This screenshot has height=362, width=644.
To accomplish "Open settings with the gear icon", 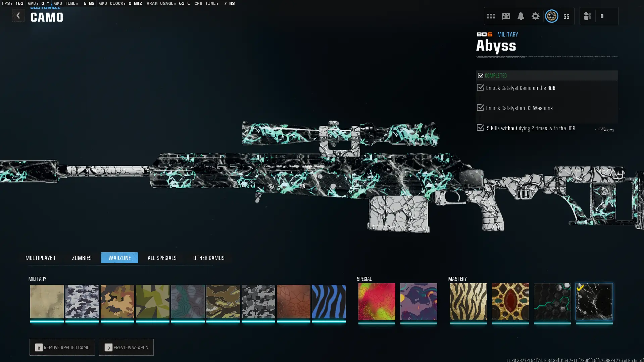I will [x=536, y=16].
